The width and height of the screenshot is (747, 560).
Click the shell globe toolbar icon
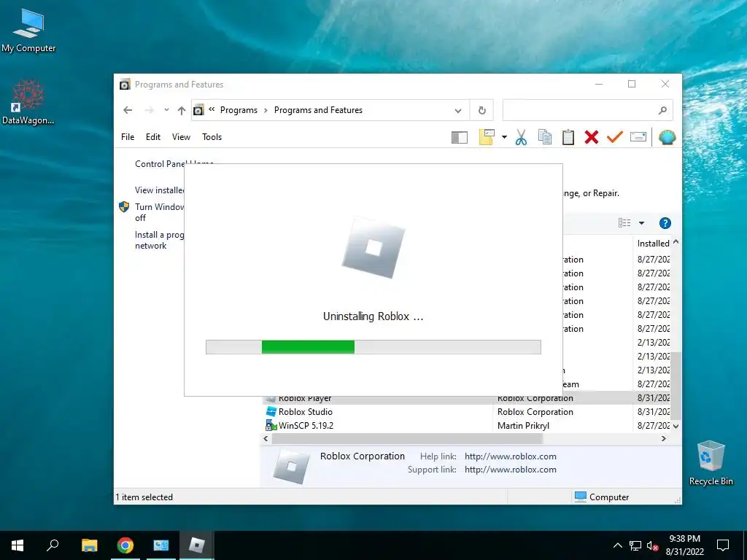coord(667,137)
